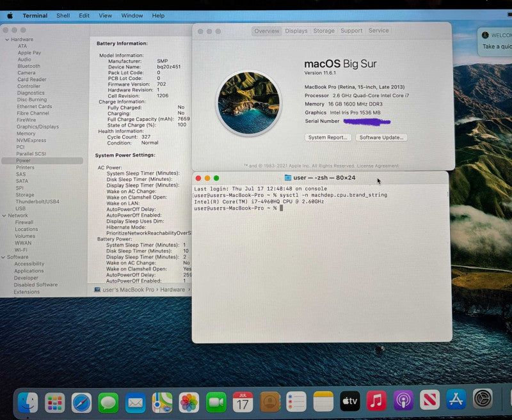This screenshot has height=420, width=512.
Task: Click the Software Update... button
Action: pyautogui.click(x=381, y=137)
